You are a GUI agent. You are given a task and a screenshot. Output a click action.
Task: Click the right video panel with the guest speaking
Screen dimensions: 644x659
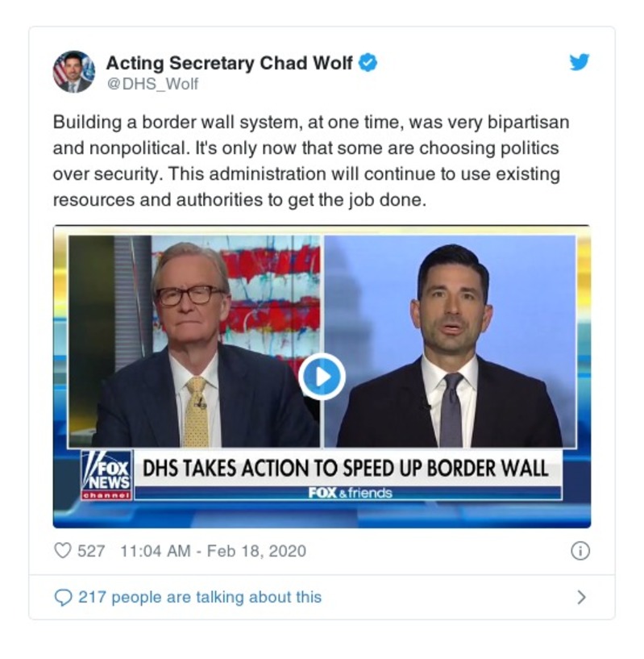point(450,341)
